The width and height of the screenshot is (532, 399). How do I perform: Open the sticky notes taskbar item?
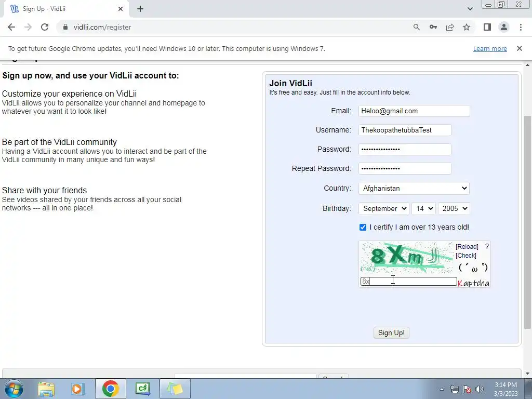tap(175, 389)
